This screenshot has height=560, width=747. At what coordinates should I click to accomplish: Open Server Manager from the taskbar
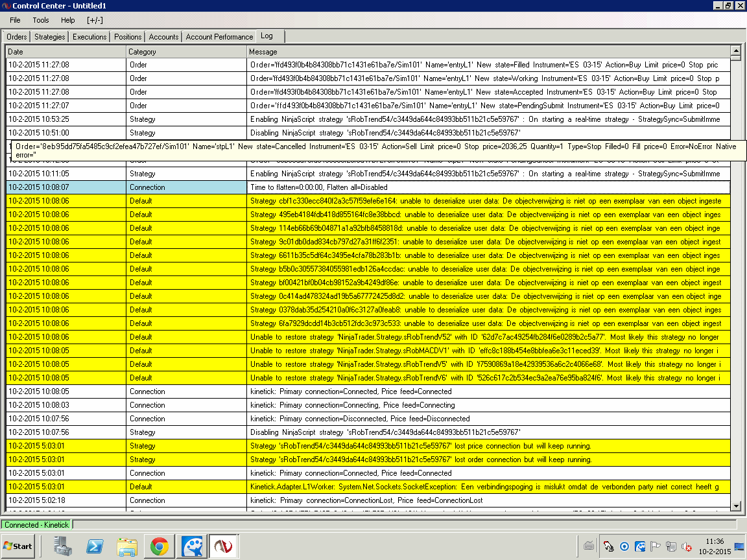(x=62, y=546)
